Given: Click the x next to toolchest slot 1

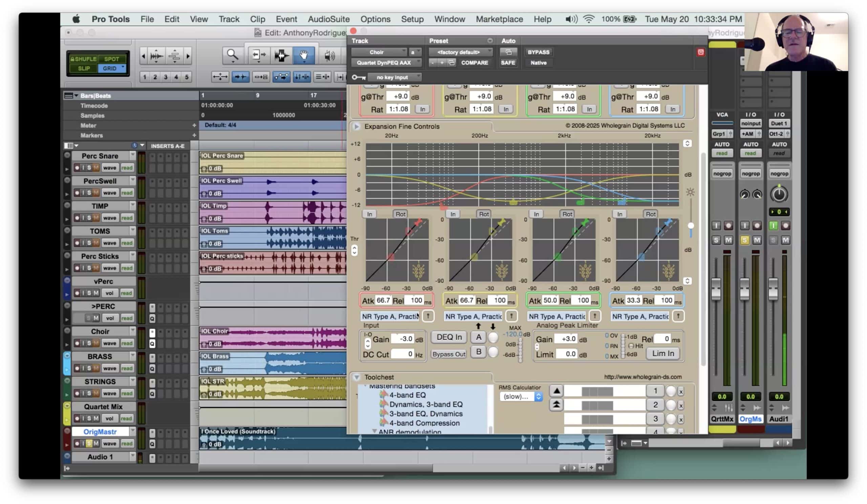Looking at the screenshot, I should tap(680, 391).
